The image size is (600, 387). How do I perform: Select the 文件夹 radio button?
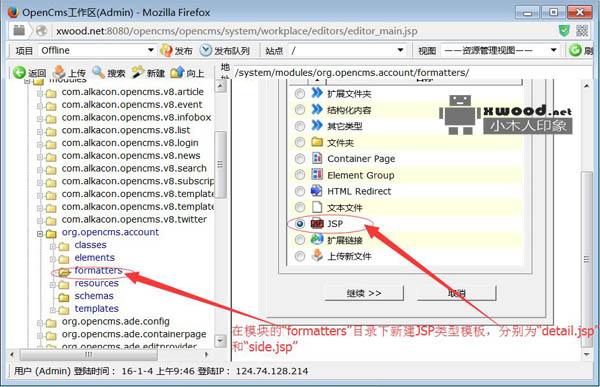300,142
